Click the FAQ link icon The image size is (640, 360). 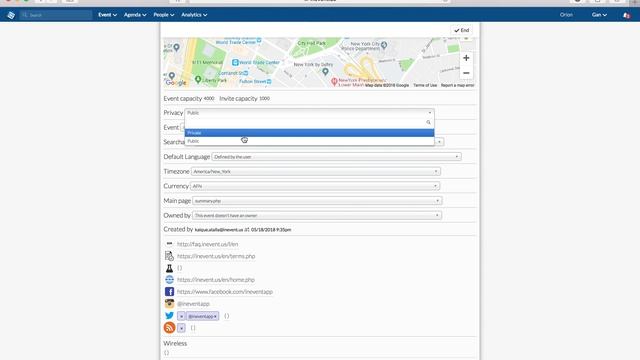(x=169, y=244)
